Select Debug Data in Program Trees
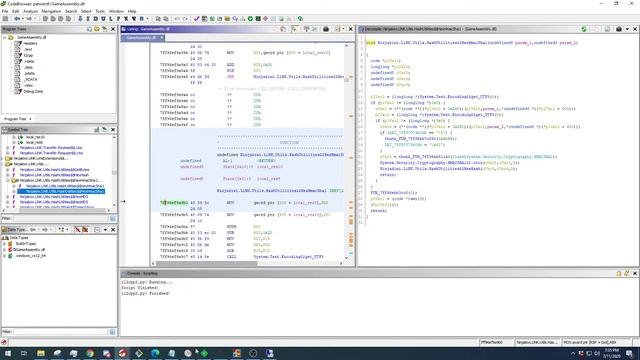The height and width of the screenshot is (360, 640). coord(33,91)
